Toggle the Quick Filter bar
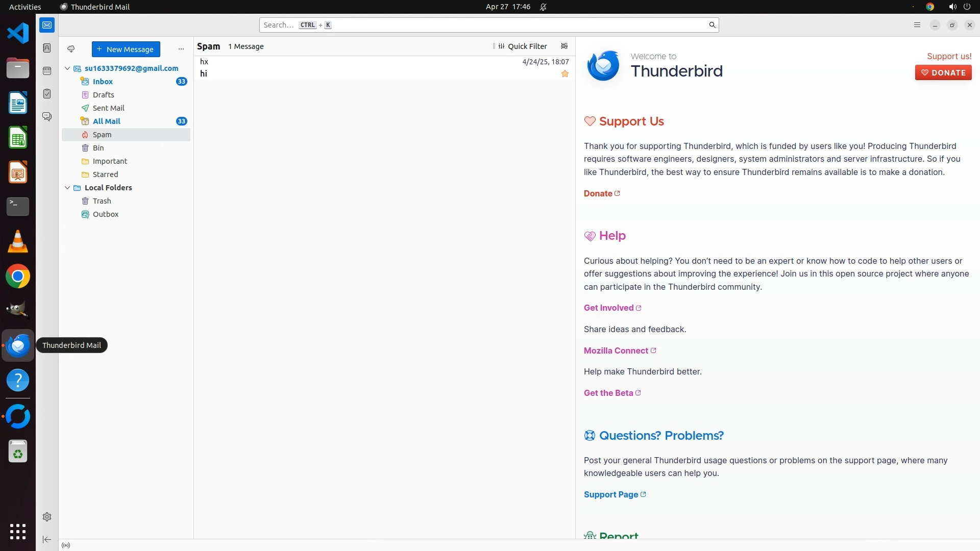 [523, 46]
